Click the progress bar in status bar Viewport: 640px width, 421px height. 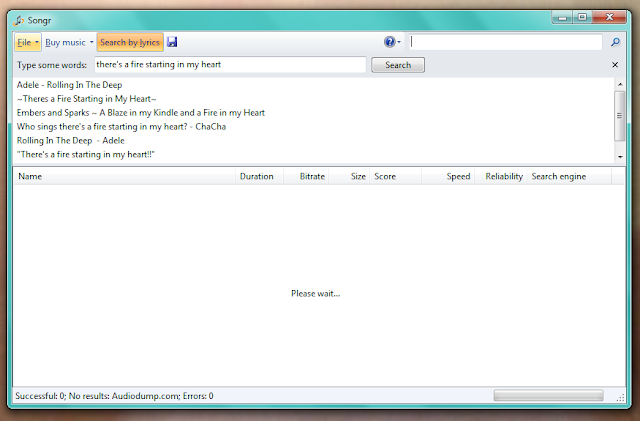(548, 395)
